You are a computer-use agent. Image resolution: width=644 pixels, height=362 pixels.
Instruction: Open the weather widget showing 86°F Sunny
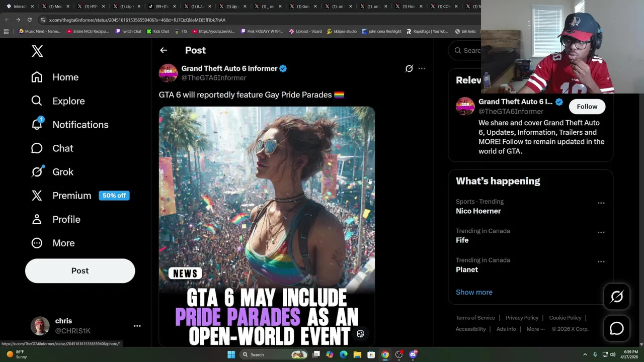(x=17, y=354)
